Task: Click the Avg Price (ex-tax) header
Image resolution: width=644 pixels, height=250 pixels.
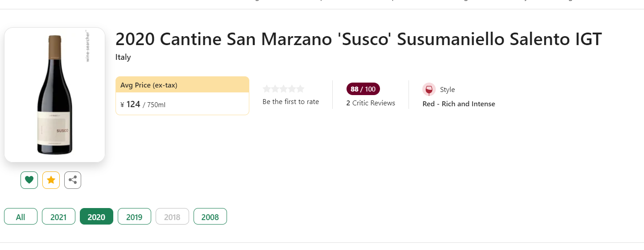Action: pyautogui.click(x=149, y=85)
